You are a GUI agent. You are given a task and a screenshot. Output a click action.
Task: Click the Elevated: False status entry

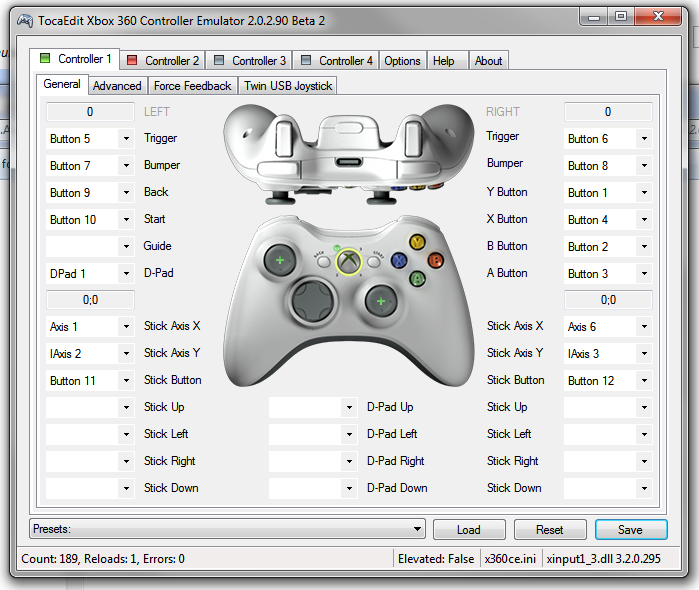[x=436, y=559]
